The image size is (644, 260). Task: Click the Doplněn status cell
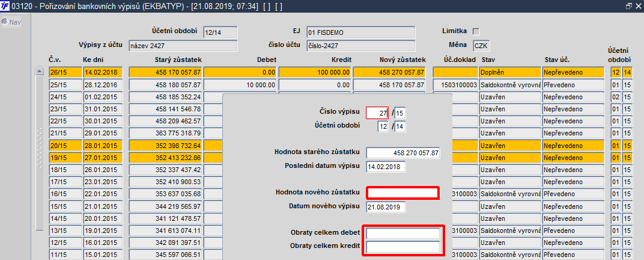pyautogui.click(x=509, y=72)
